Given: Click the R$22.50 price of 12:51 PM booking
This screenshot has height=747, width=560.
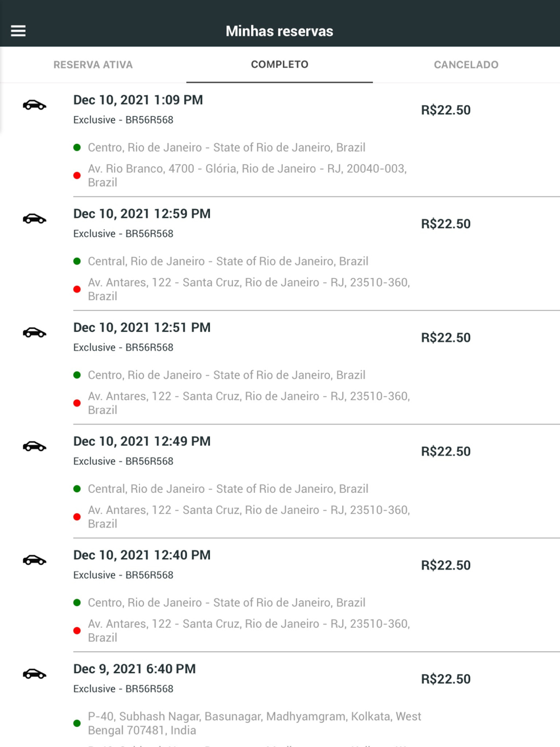Looking at the screenshot, I should tap(446, 338).
